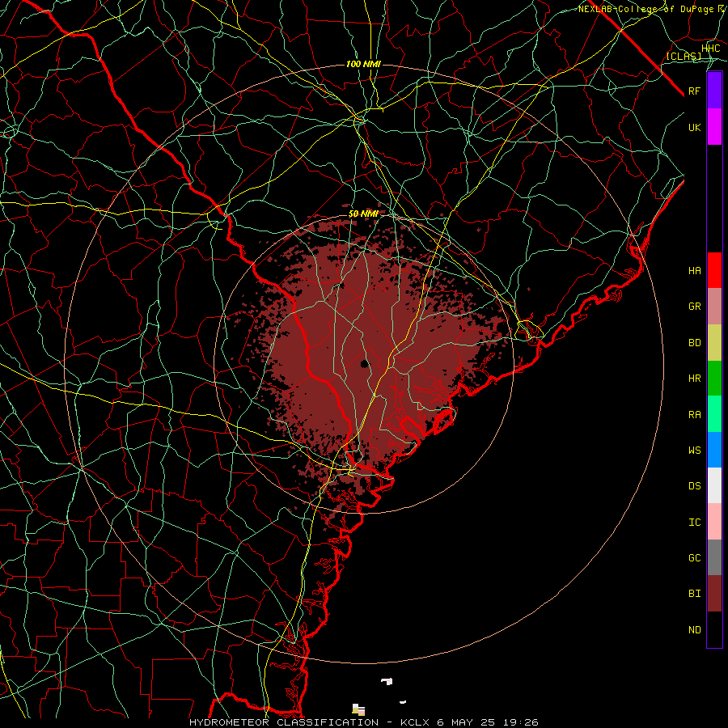Click the GC legend label
The height and width of the screenshot is (728, 728).
pos(695,558)
